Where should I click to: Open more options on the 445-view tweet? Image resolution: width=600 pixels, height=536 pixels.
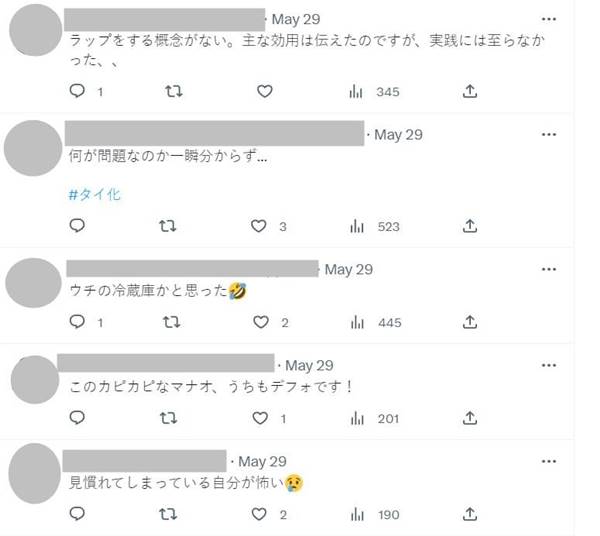tap(549, 269)
